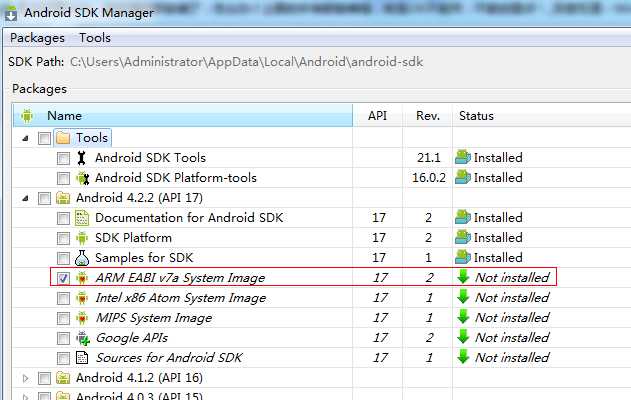Sort by the Status column header

541,116
